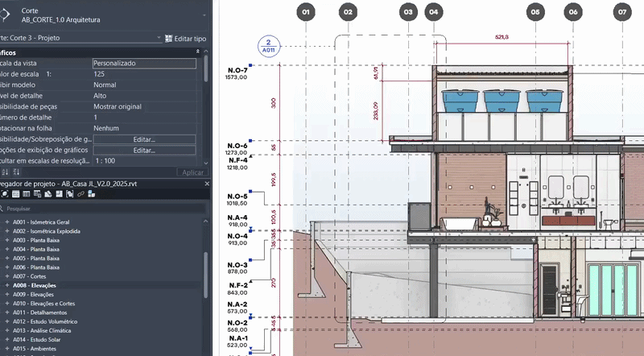
Task: Click the properties panel scroll-down arrow
Action: coord(206,164)
